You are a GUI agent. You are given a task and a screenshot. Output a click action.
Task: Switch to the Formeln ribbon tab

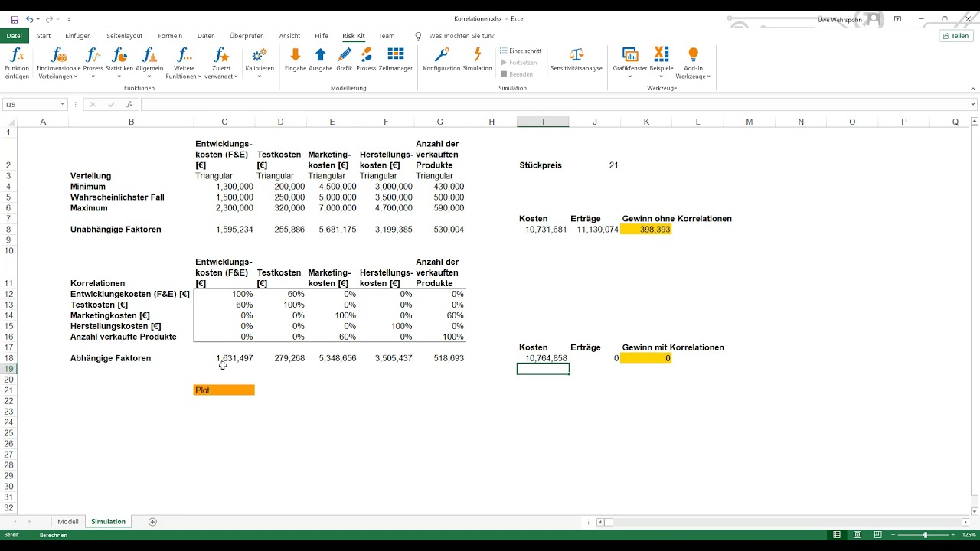tap(170, 36)
